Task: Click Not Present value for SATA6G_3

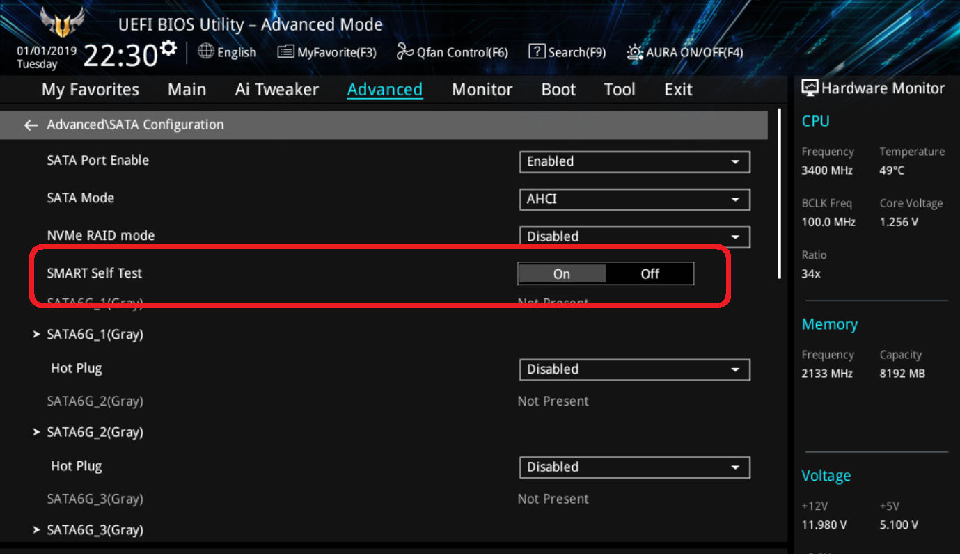Action: point(553,499)
